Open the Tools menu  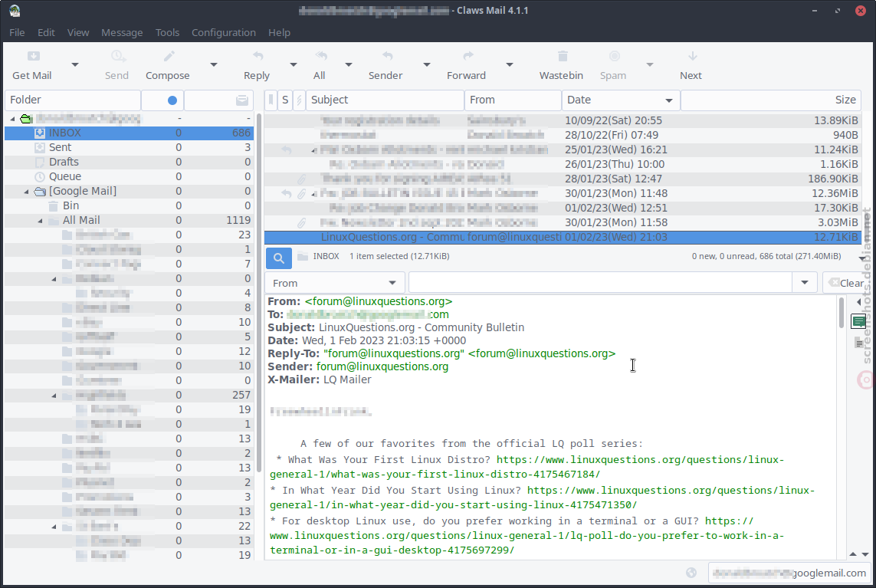coord(167,32)
